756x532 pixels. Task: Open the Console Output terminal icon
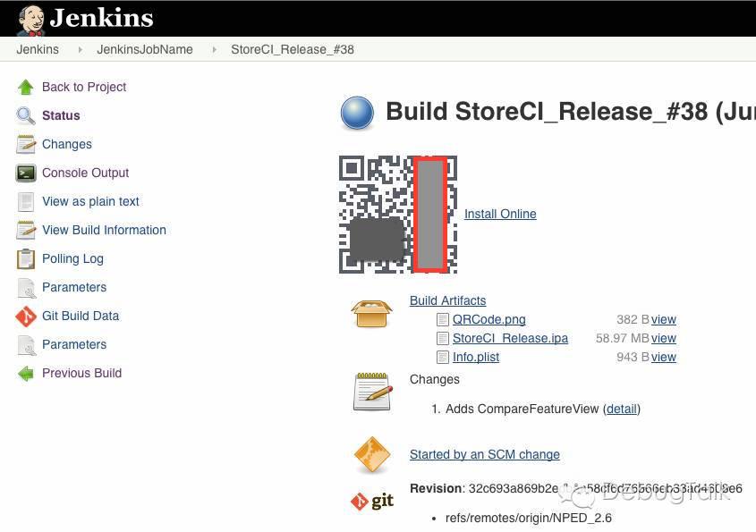(x=25, y=173)
